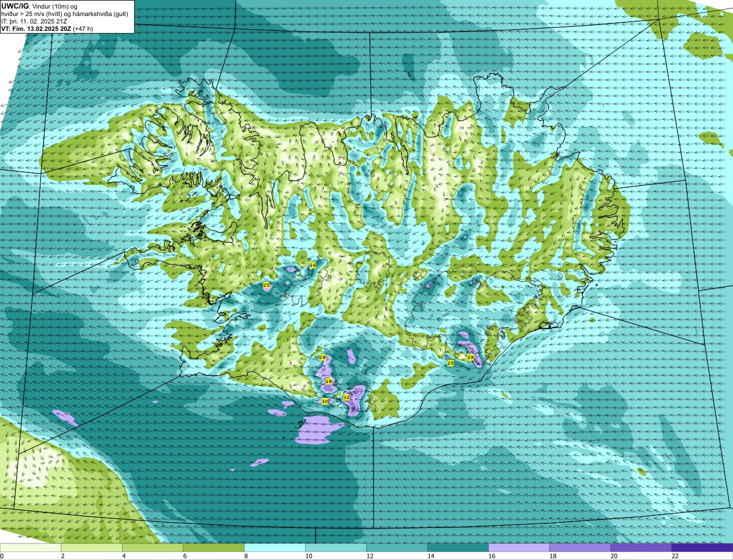Click the '18' tick label on the scale

(x=553, y=556)
